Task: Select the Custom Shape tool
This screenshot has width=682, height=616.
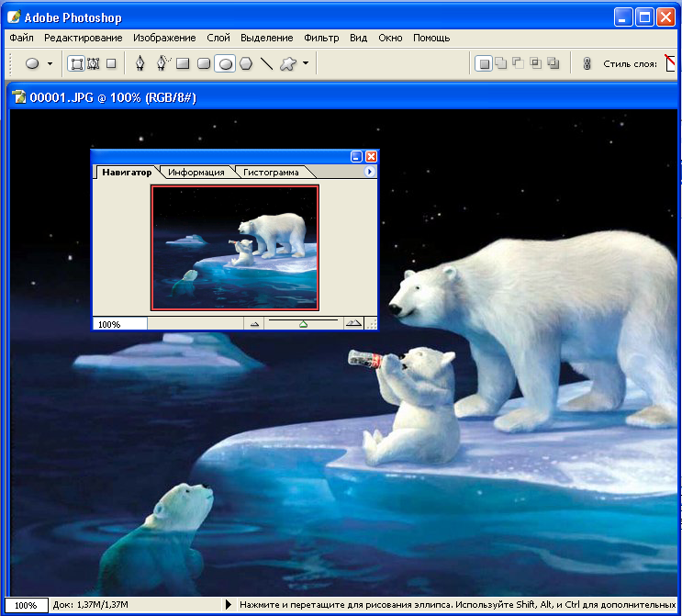Action: point(288,64)
